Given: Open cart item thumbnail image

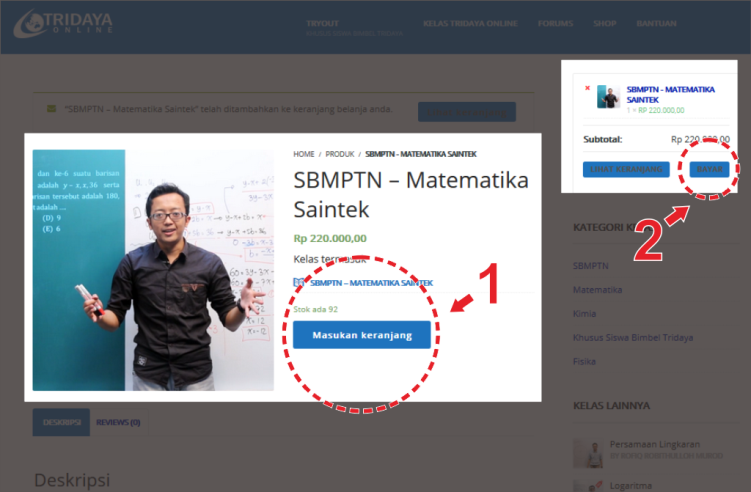Looking at the screenshot, I should point(608,97).
